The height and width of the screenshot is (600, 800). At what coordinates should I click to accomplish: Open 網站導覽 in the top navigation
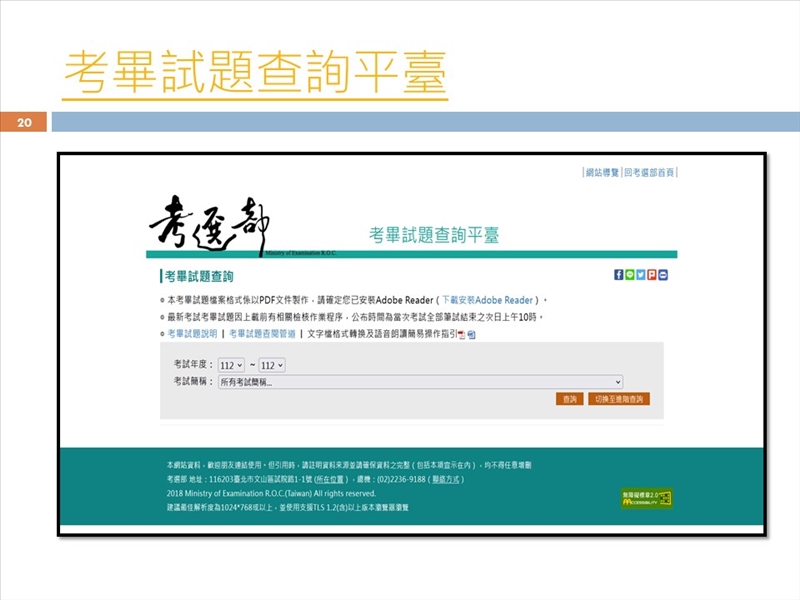(603, 173)
